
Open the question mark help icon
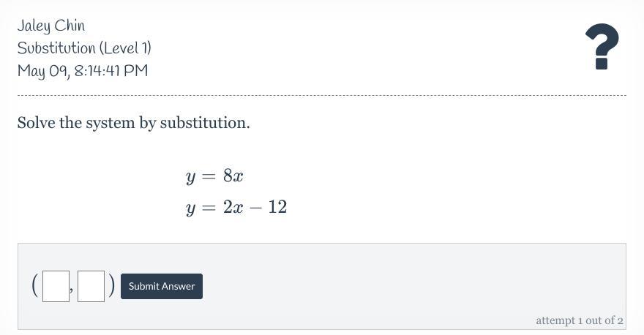point(602,46)
